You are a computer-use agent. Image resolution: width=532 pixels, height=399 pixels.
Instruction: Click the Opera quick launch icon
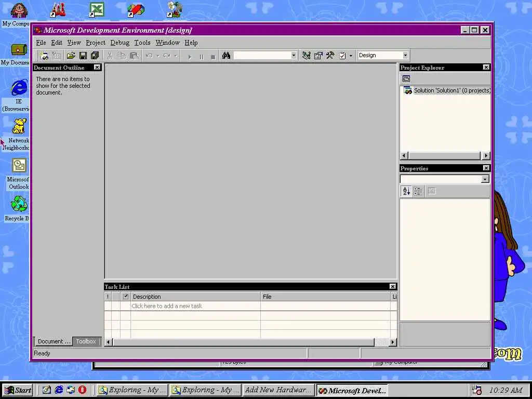point(82,390)
